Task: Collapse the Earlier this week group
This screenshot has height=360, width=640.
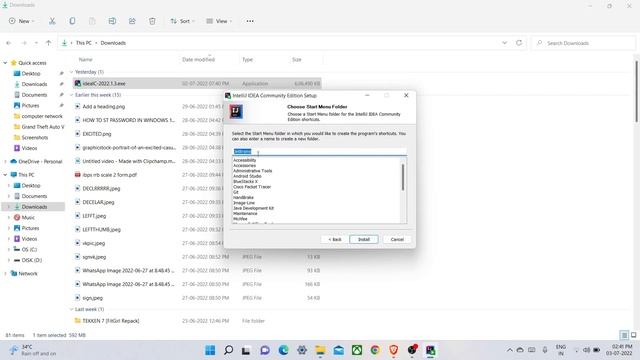Action: 71,95
